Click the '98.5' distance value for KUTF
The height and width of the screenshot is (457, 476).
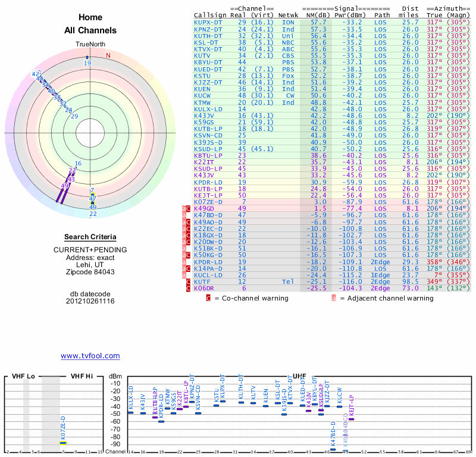click(411, 282)
